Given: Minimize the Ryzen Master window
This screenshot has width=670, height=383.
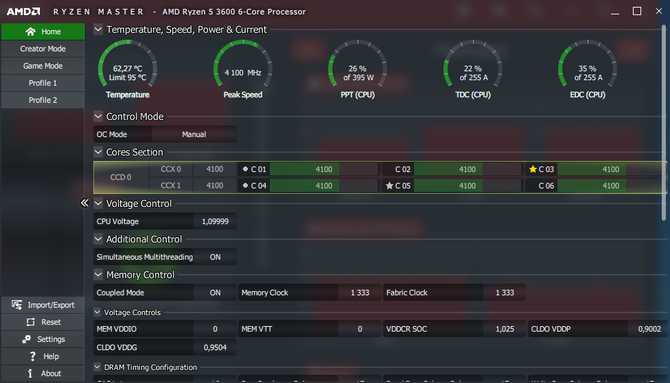Looking at the screenshot, I should pyautogui.click(x=615, y=13).
